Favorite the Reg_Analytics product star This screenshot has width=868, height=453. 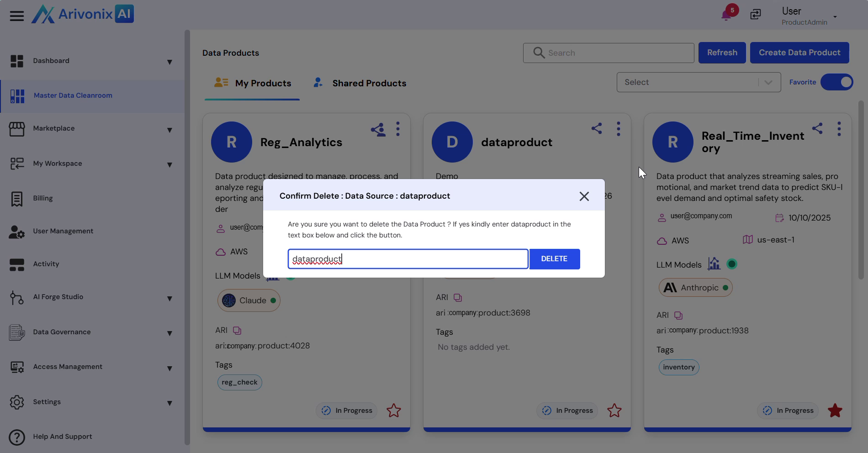click(393, 411)
